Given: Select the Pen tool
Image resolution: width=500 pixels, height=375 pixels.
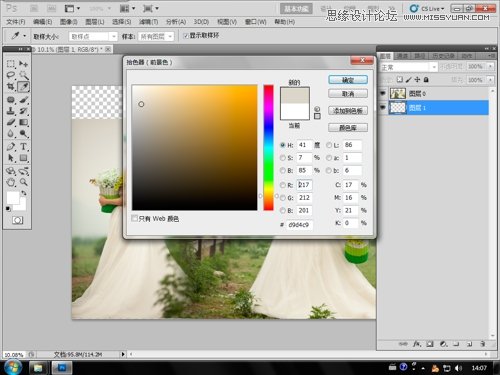Looking at the screenshot, I should tap(11, 147).
